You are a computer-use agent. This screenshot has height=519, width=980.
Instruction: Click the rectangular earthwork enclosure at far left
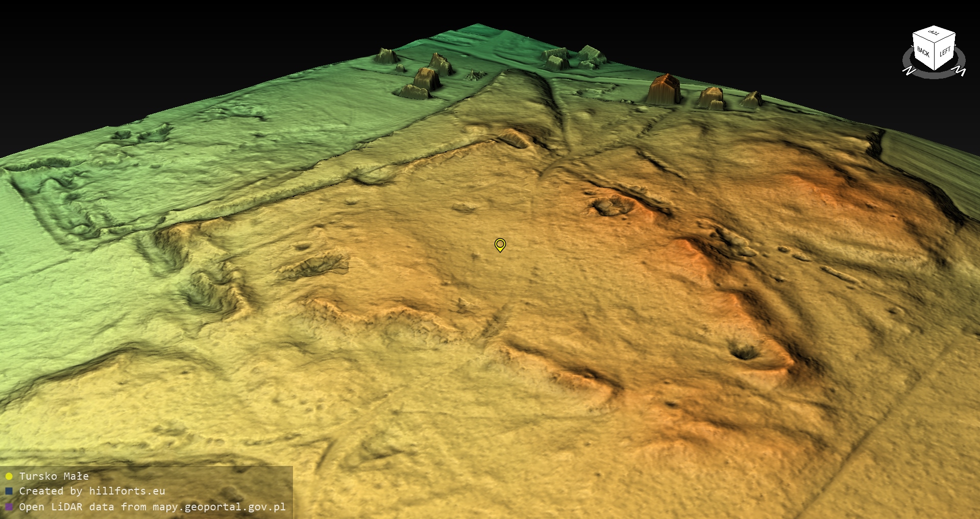[x=61, y=204]
